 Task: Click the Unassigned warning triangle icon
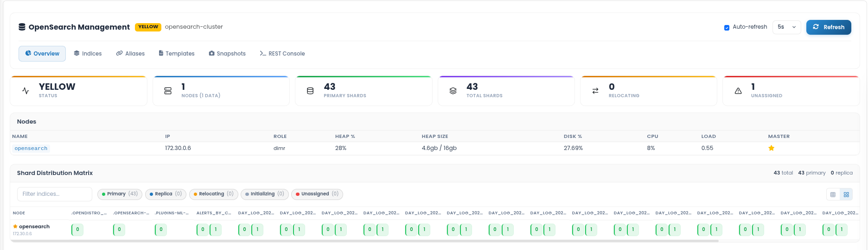tap(738, 91)
